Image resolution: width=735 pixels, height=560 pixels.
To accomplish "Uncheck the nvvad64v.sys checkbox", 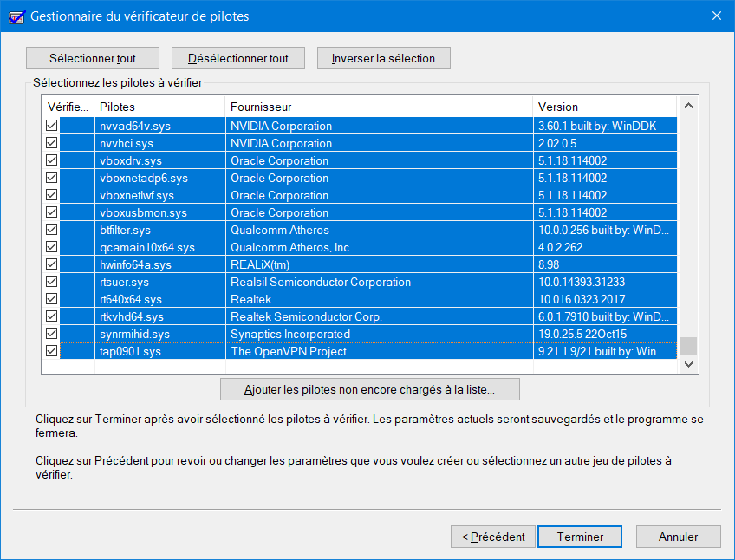I will click(x=51, y=125).
